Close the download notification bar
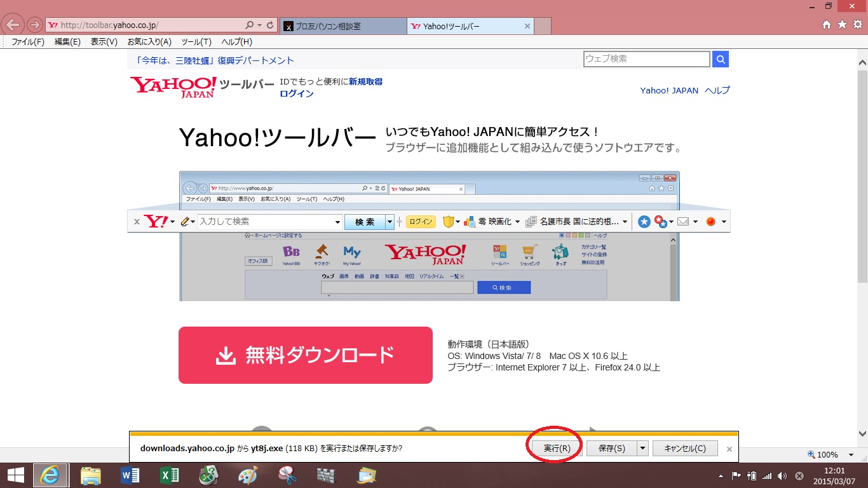Viewport: 868px width, 488px height. 729,449
